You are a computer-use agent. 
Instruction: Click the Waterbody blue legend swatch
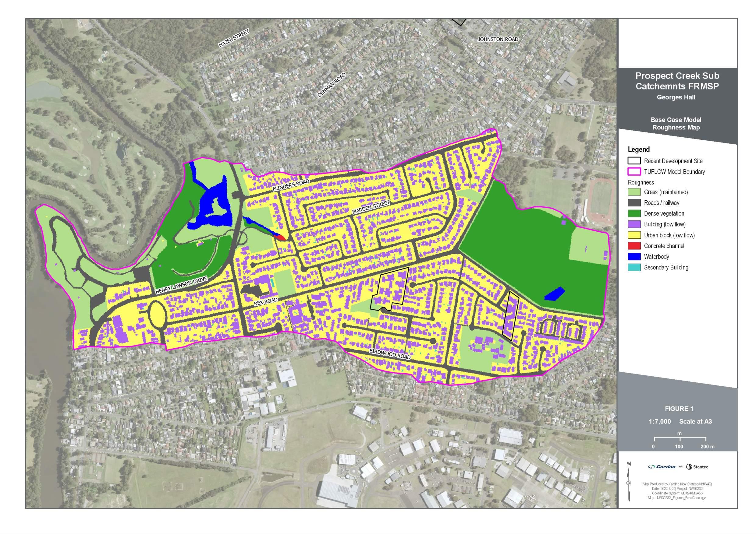634,257
